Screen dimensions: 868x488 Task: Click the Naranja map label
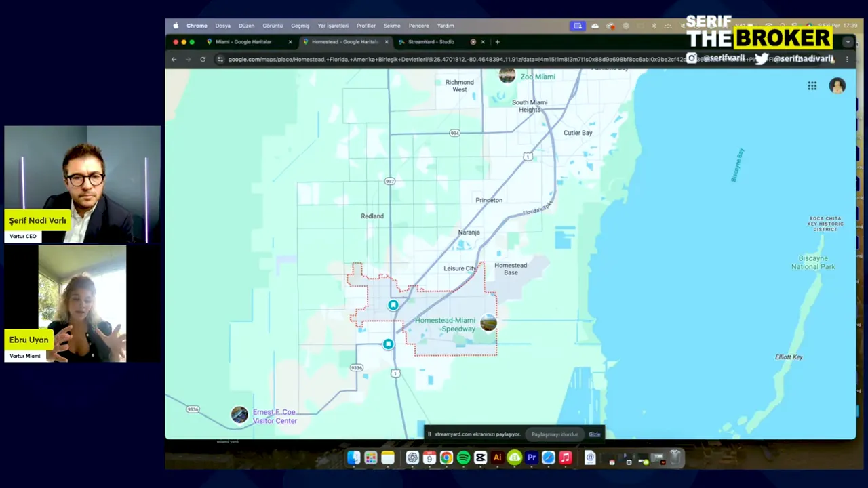tap(469, 232)
